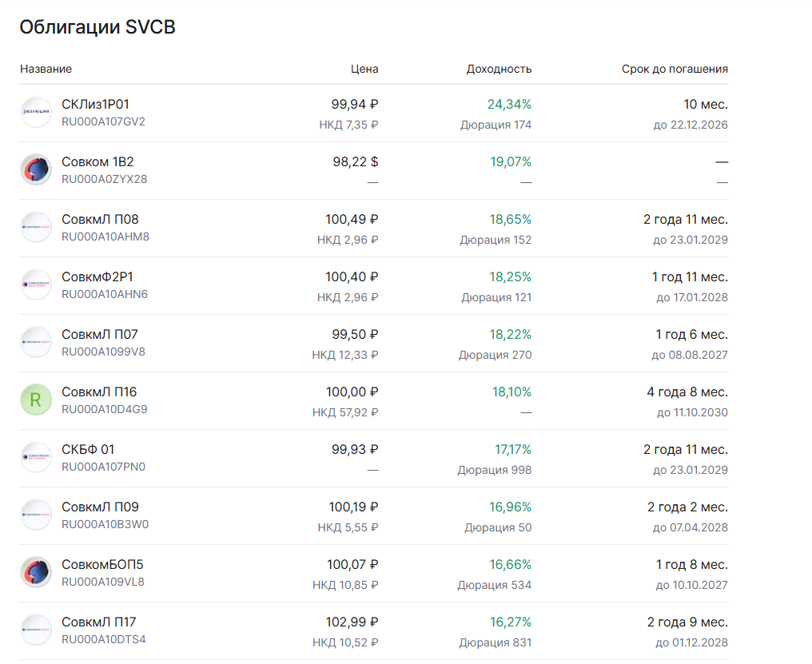Open the СовкмЛ П09 bond
The width and height of the screenshot is (812, 664).
[x=100, y=507]
